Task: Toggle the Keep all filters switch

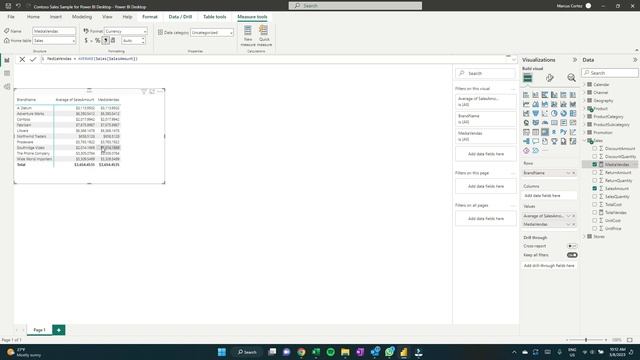Action: tap(572, 255)
